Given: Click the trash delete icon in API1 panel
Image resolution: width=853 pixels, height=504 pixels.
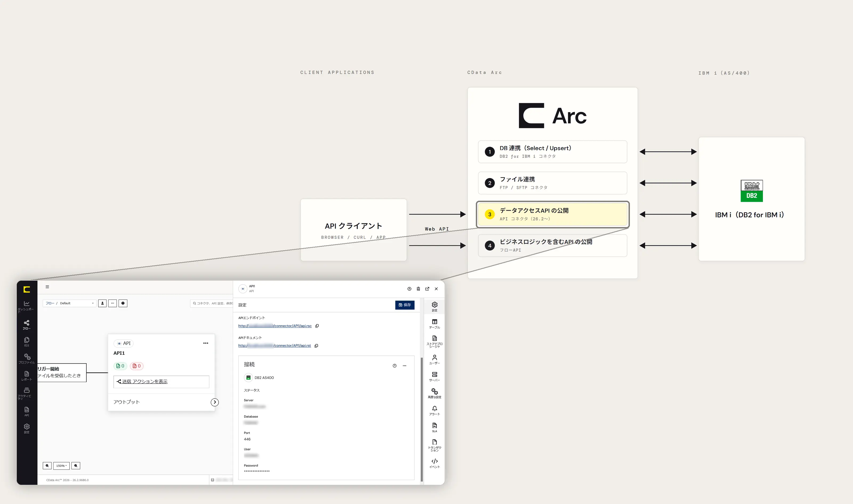Looking at the screenshot, I should click(x=418, y=289).
